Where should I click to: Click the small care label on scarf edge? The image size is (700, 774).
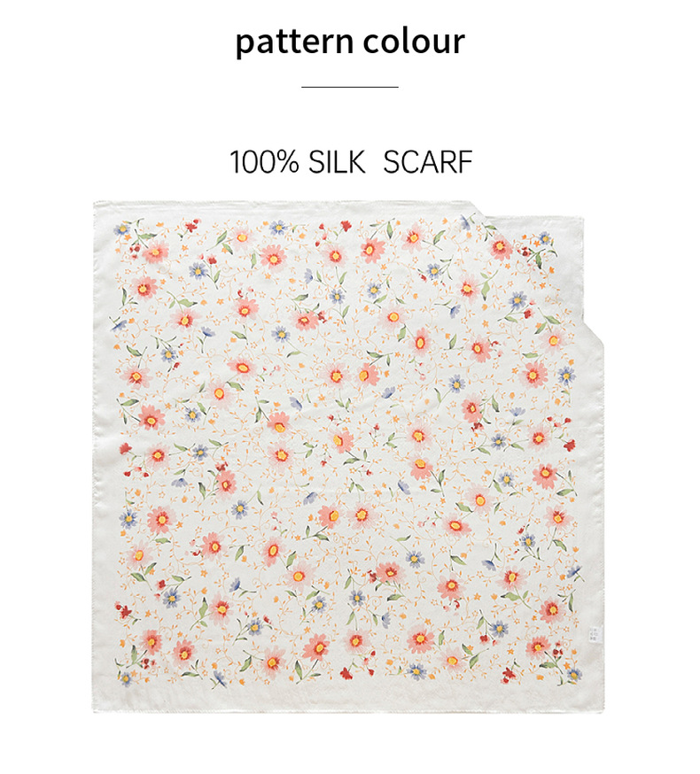click(x=594, y=634)
